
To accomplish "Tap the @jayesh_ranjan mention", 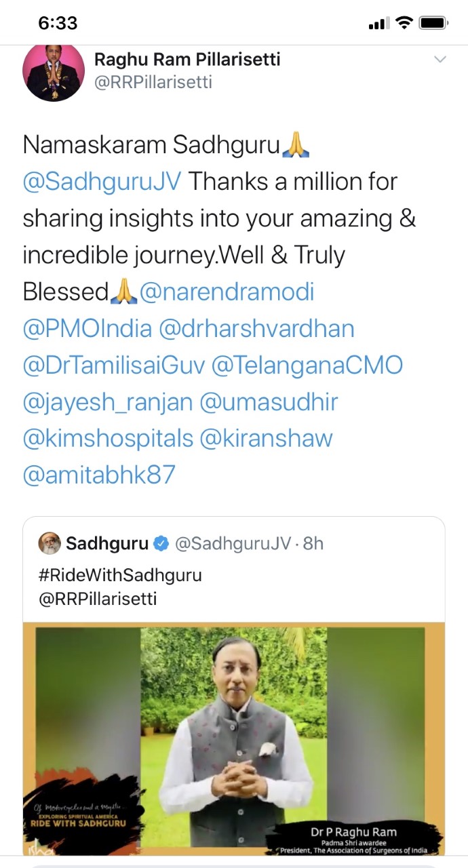I will tap(108, 401).
